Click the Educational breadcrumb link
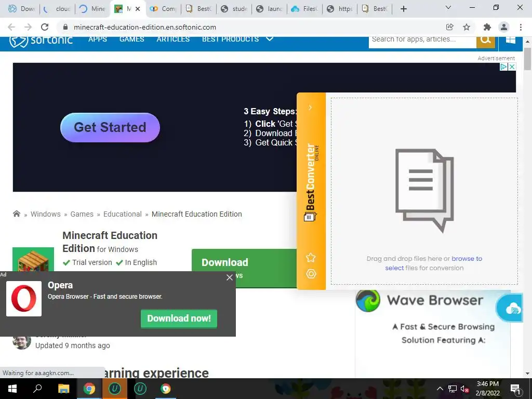The width and height of the screenshot is (532, 399). [123, 214]
